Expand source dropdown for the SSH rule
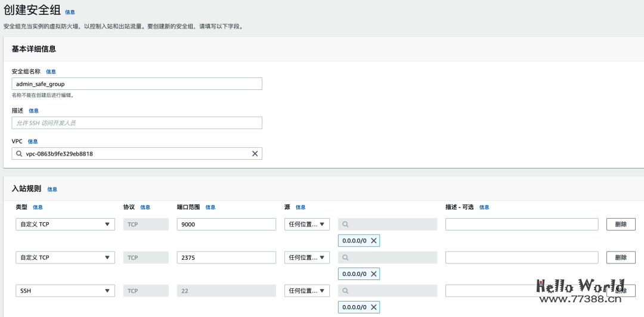 click(306, 291)
